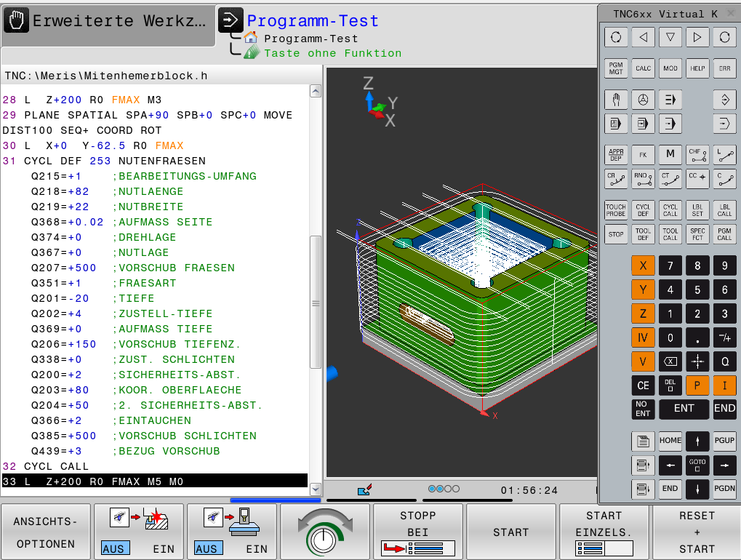Click scroll down arrow of program list
The width and height of the screenshot is (741, 560).
point(316,489)
